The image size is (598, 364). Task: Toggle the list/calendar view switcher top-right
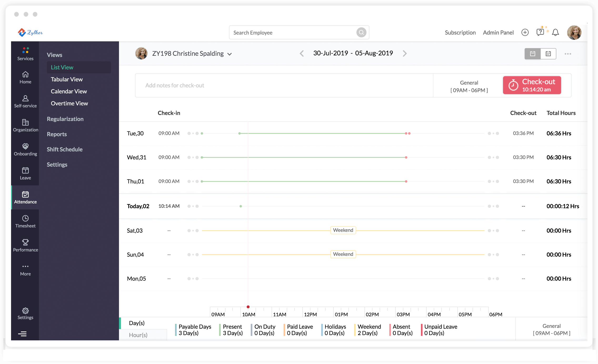tap(548, 53)
